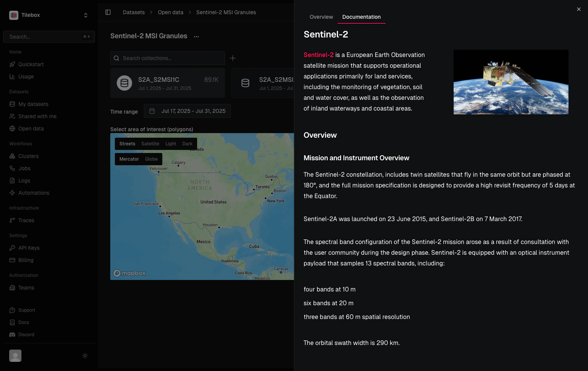
Task: Go to the Open data breadcrumb
Action: pyautogui.click(x=170, y=12)
